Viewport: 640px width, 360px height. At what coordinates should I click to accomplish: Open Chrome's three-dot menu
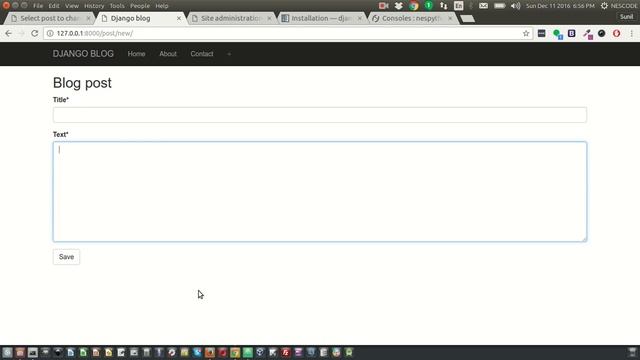point(631,33)
